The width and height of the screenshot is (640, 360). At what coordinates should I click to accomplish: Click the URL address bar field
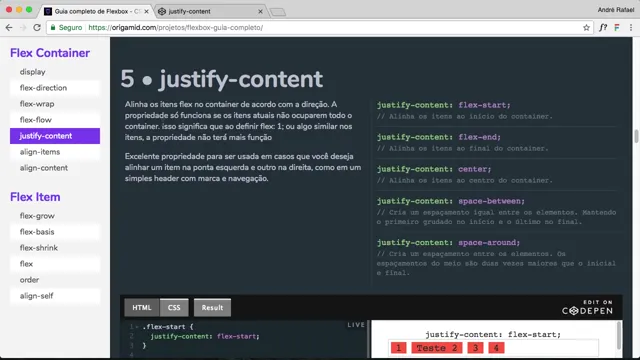coord(314,27)
